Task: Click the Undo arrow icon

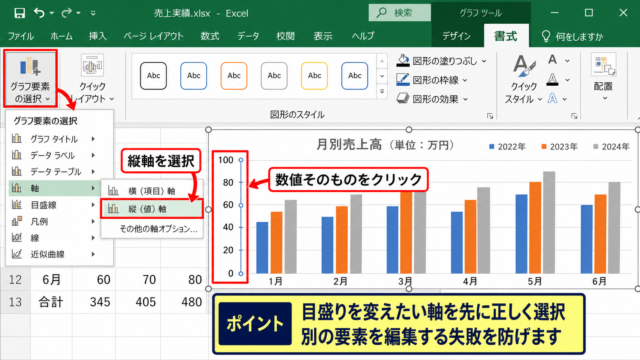Action: click(39, 13)
